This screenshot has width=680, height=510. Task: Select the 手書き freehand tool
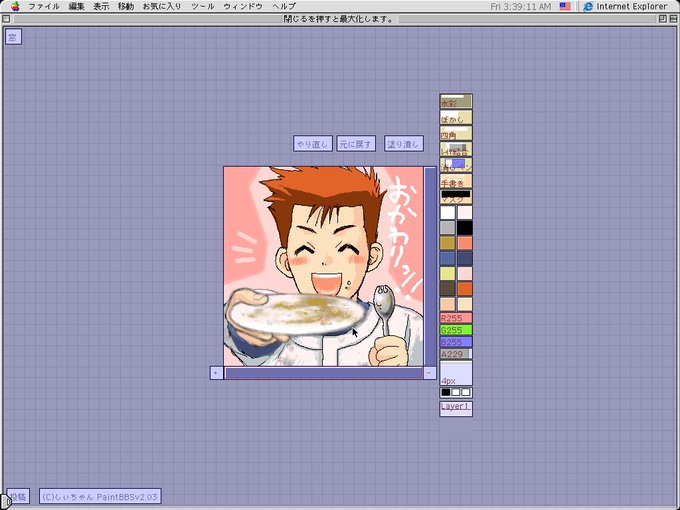coord(456,181)
